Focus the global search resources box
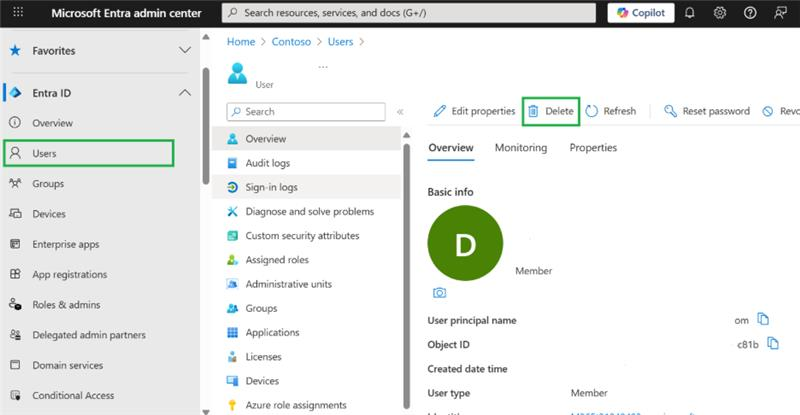This screenshot has width=800, height=415. [409, 13]
